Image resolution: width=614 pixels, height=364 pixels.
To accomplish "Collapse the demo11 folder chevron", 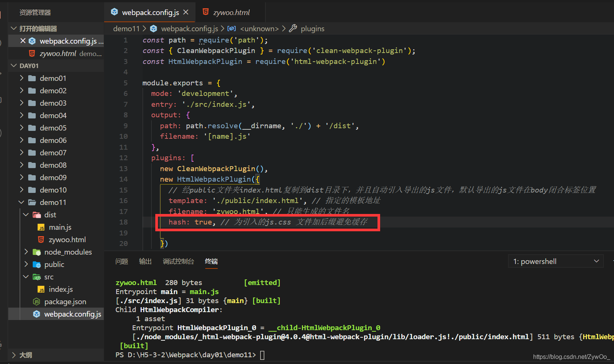I will tap(21, 202).
